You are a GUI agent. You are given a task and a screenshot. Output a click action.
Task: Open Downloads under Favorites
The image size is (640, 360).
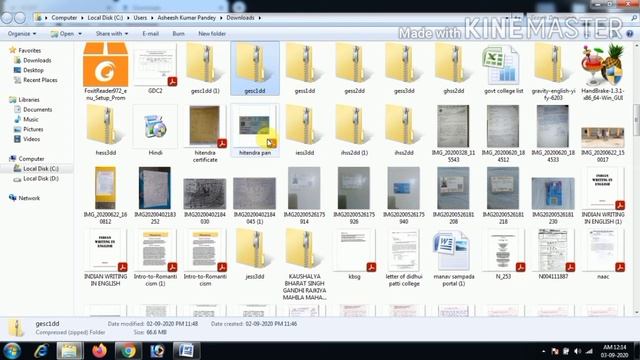point(37,60)
